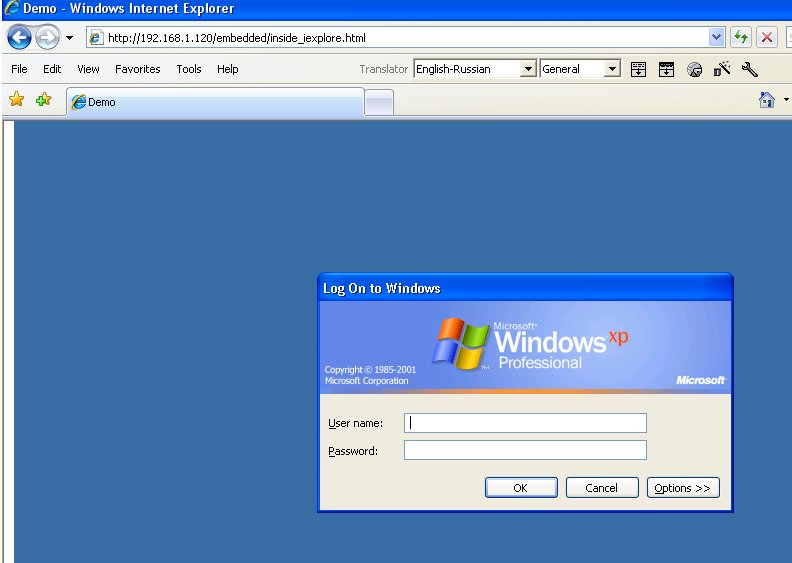Open the File menu
The image size is (792, 563).
pos(19,69)
